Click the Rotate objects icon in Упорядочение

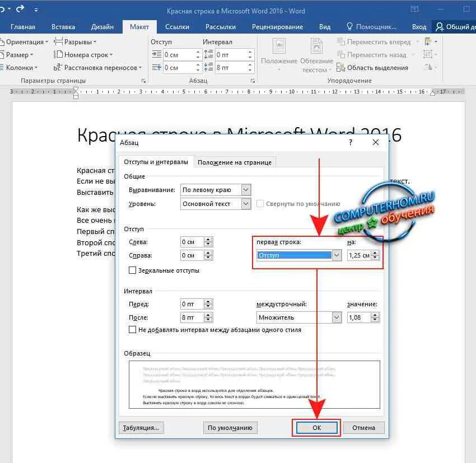click(428, 67)
